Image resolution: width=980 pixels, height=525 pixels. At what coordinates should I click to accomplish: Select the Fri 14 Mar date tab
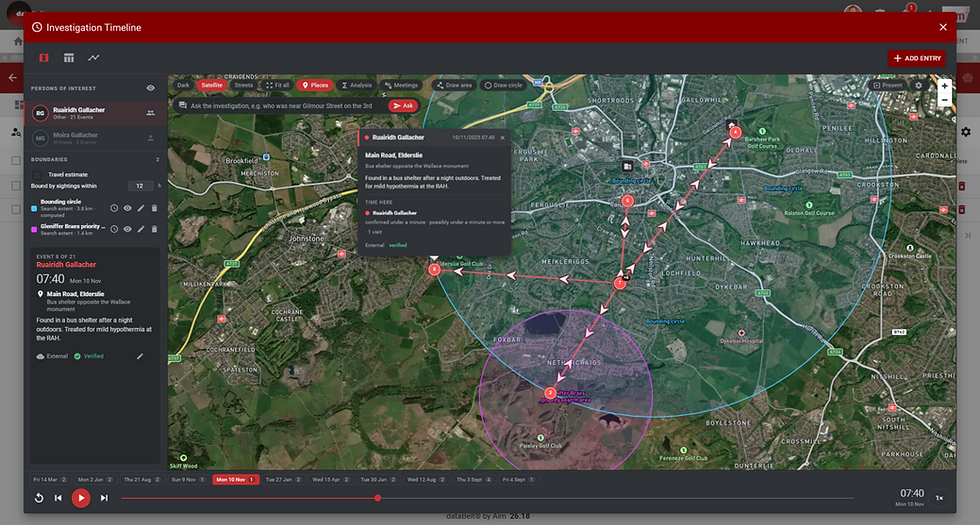(x=50, y=480)
